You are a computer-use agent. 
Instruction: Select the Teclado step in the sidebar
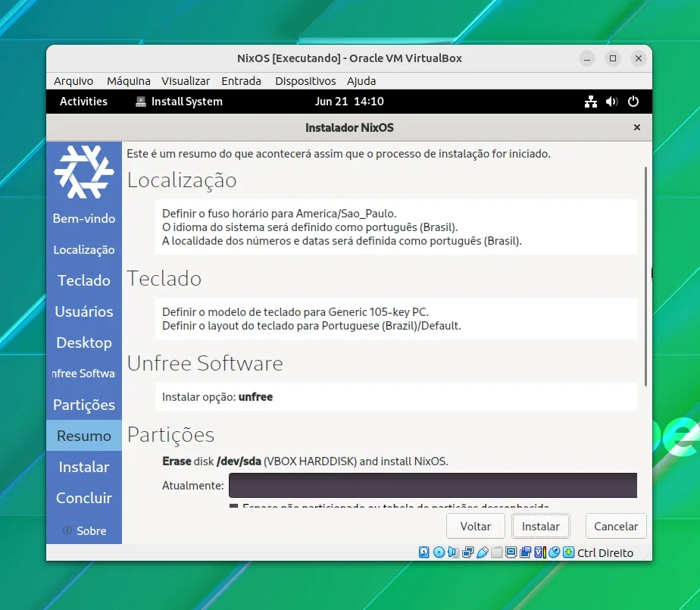84,280
